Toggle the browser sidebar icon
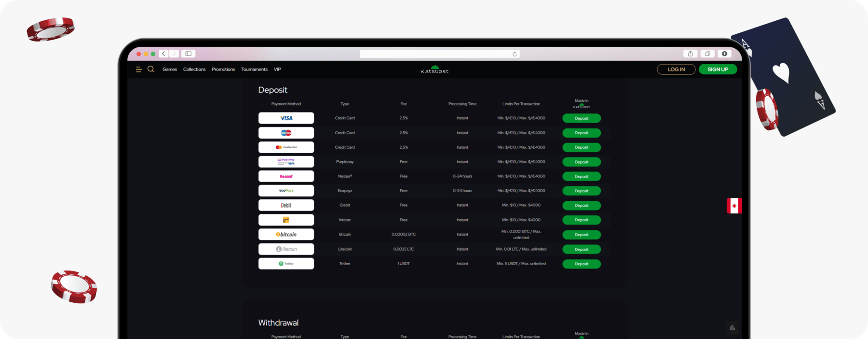 coord(189,54)
